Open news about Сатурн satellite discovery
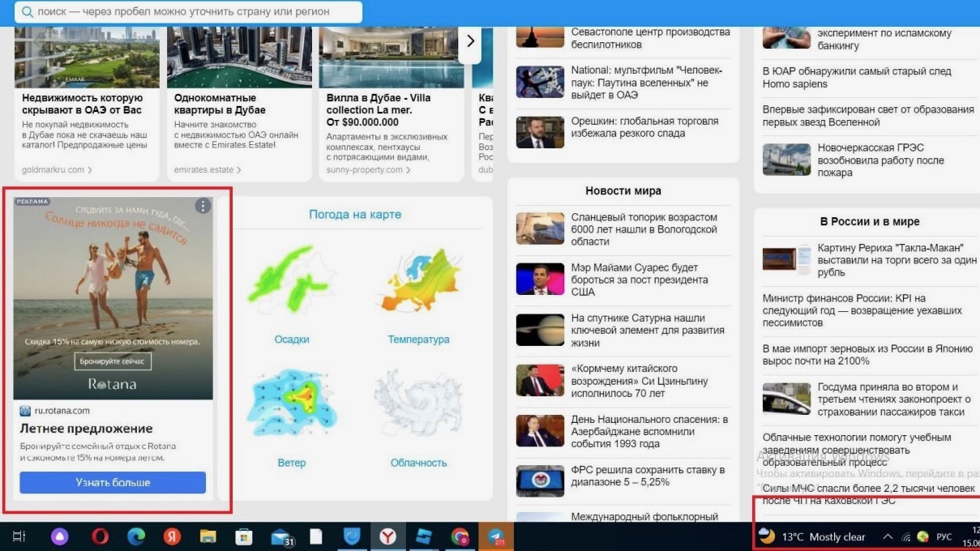The width and height of the screenshot is (980, 551). pyautogui.click(x=644, y=330)
